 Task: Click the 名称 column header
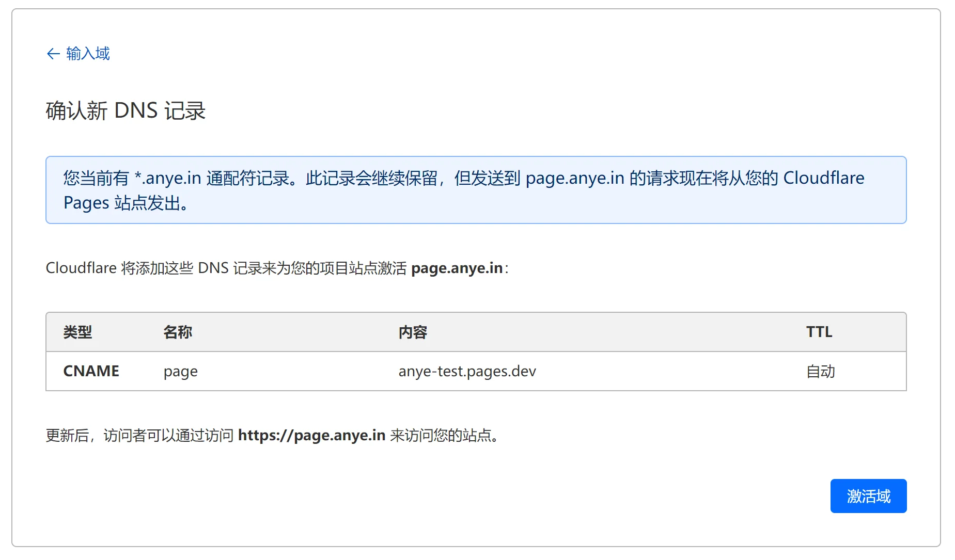click(178, 332)
